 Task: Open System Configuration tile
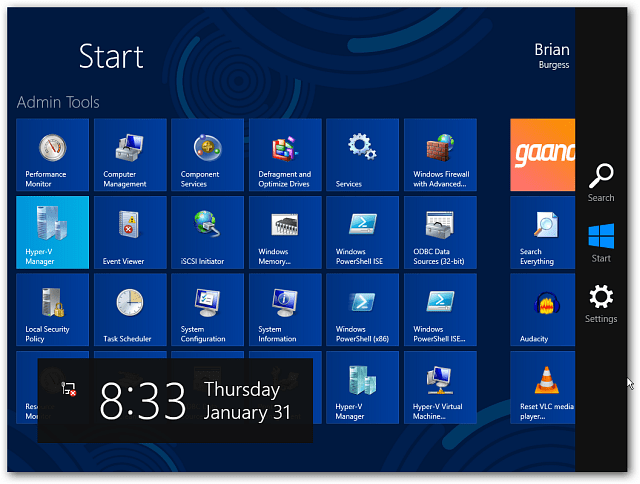(207, 310)
